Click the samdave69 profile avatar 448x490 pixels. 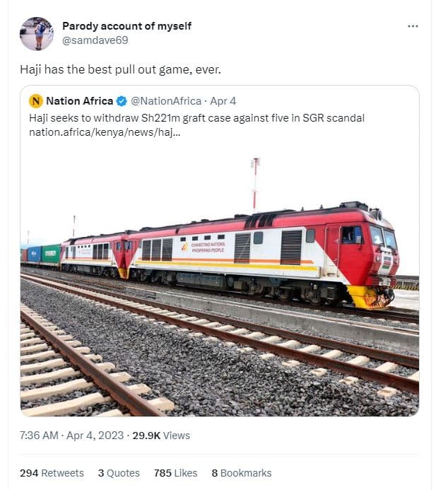pyautogui.click(x=37, y=34)
